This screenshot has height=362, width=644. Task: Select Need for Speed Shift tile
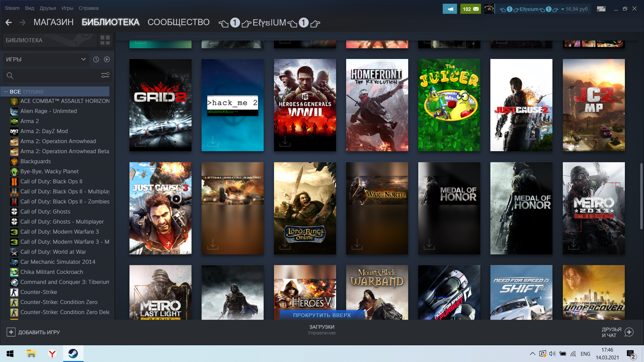point(521,292)
